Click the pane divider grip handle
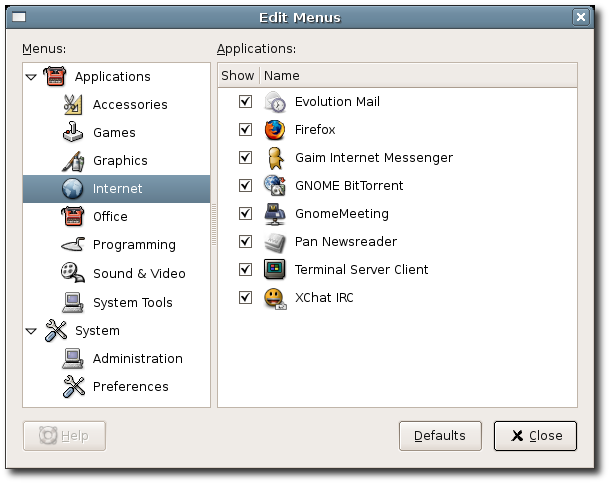 click(214, 224)
